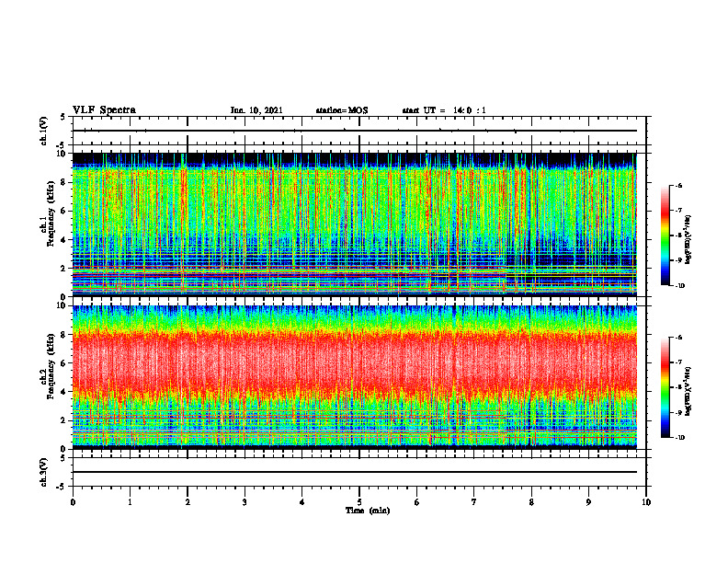Click the "4" kHz tick on ch.2 axis
This screenshot has width=728, height=563.
pos(63,392)
